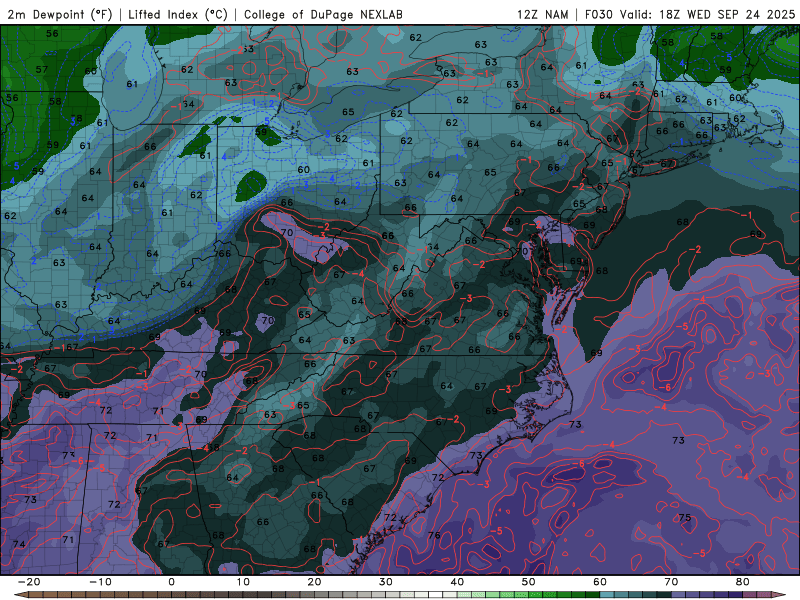The image size is (800, 600).
Task: Click the '10' color scale label
Action: [x=243, y=582]
